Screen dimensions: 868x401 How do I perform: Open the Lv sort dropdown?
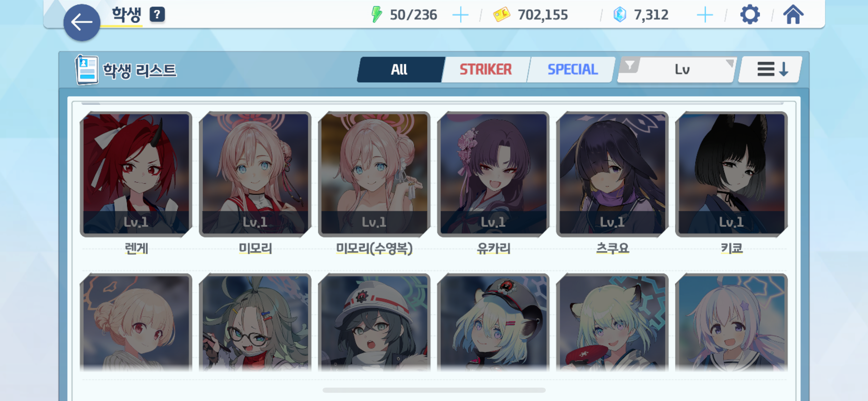coord(682,70)
